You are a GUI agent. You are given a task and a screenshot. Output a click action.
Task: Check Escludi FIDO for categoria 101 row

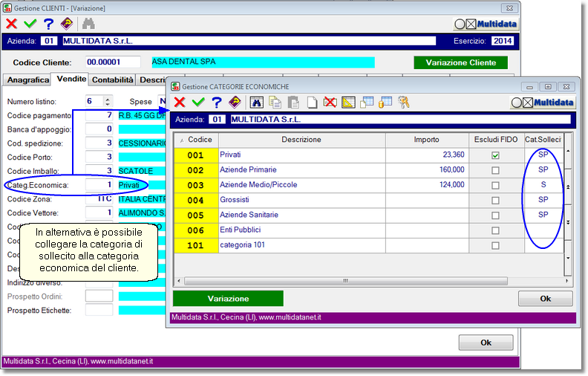(x=495, y=245)
